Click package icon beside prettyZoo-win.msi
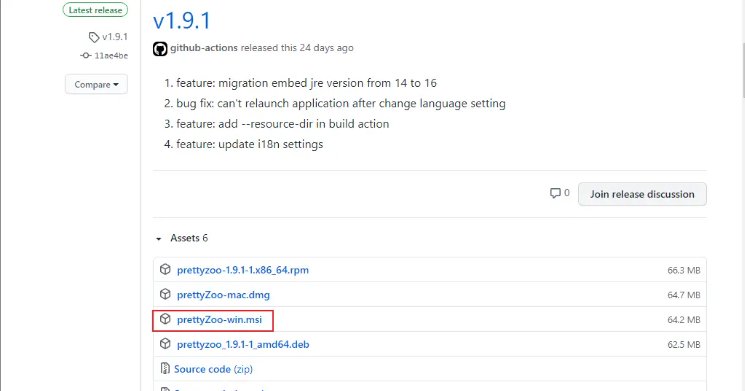The height and width of the screenshot is (391, 745). point(165,319)
